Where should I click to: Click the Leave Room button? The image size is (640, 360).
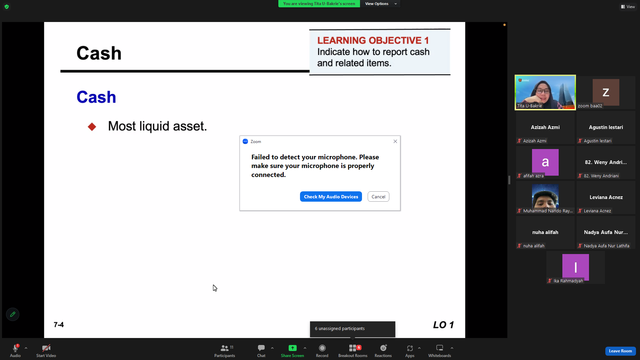[620, 351]
